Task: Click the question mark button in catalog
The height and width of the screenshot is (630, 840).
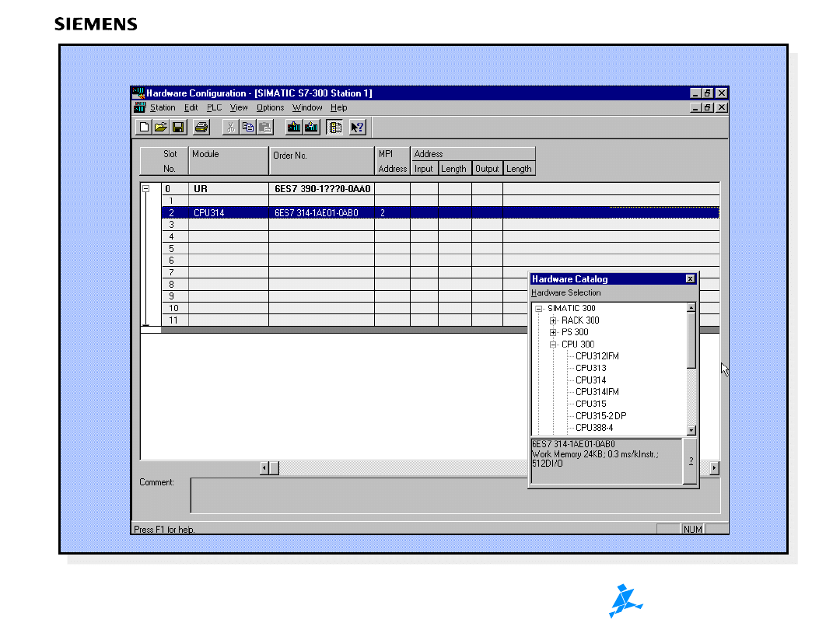Action: [x=690, y=460]
